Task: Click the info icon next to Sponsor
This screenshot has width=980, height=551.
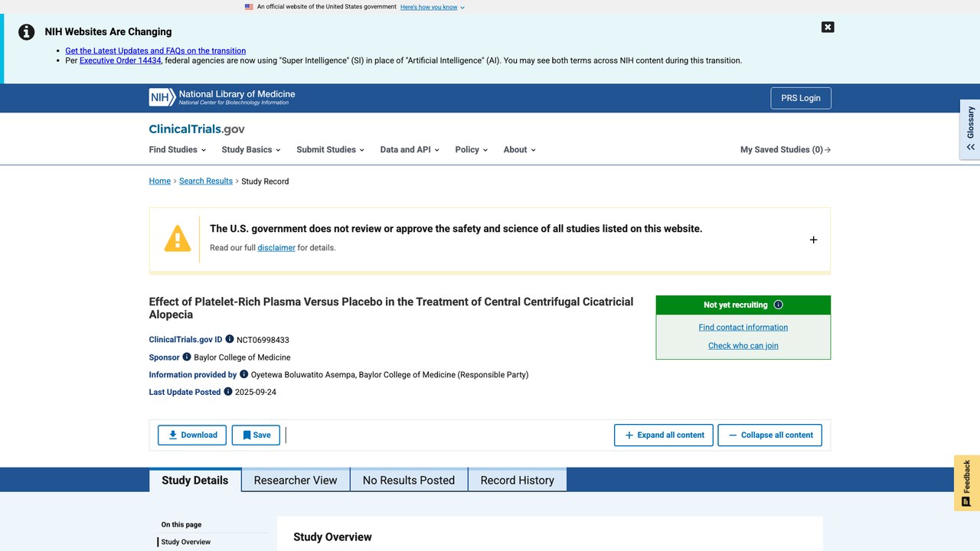Action: [187, 357]
